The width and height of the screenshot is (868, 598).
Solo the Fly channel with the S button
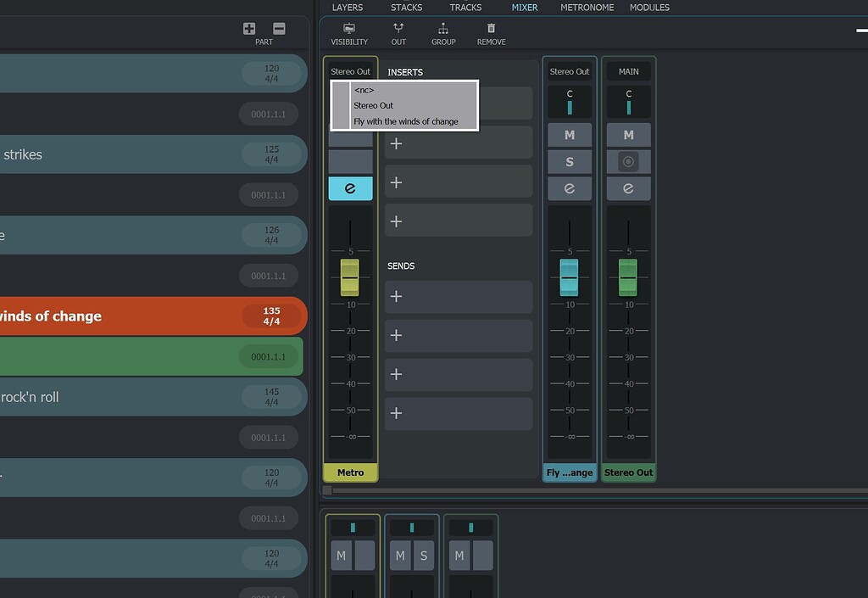point(569,161)
